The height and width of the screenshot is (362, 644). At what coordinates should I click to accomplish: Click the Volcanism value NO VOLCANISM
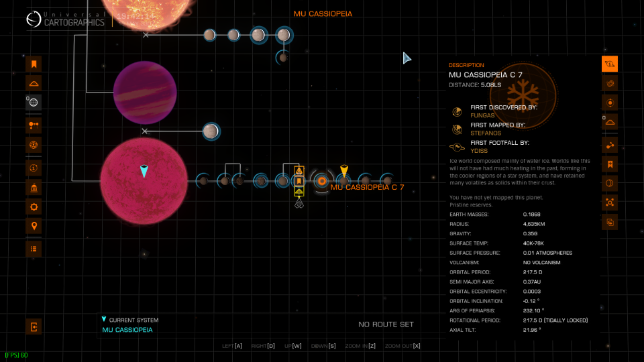542,263
